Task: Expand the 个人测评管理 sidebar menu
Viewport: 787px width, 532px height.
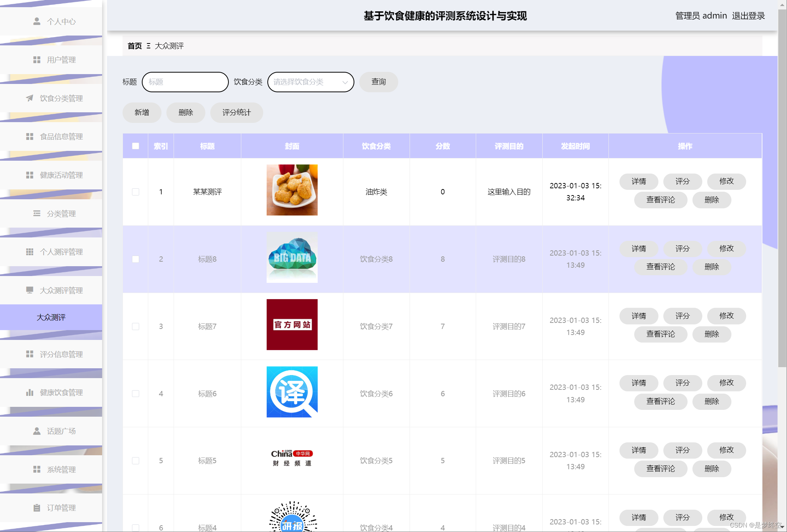Action: coord(51,252)
